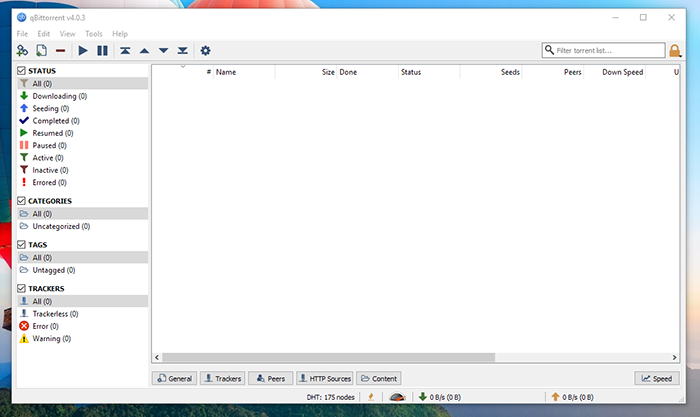Select Uncategorized (0) category

coord(83,226)
